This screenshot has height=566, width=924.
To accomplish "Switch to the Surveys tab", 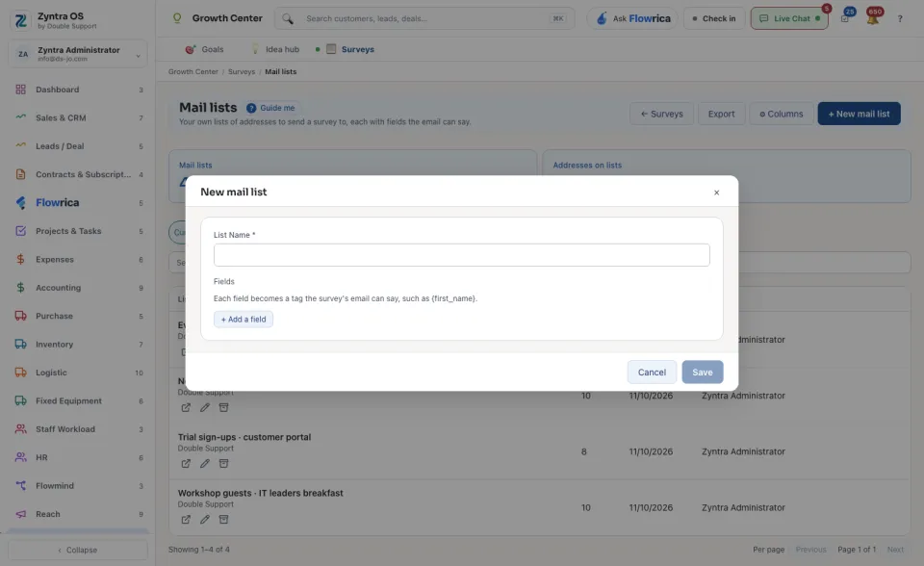I will (x=350, y=49).
